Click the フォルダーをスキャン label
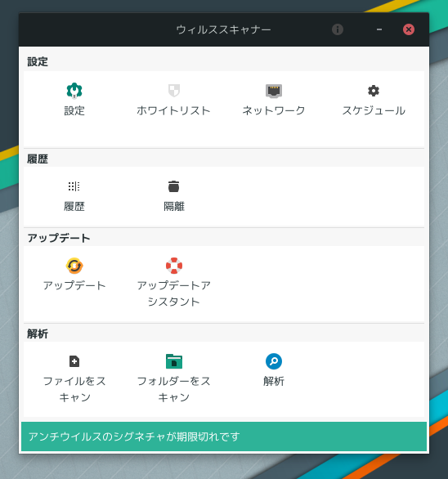The height and width of the screenshot is (479, 448). pos(174,389)
